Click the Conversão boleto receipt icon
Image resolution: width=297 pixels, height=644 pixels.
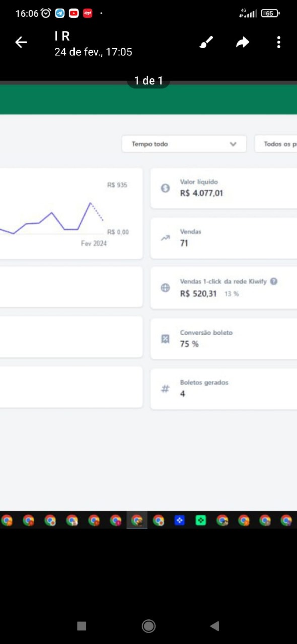165,339
